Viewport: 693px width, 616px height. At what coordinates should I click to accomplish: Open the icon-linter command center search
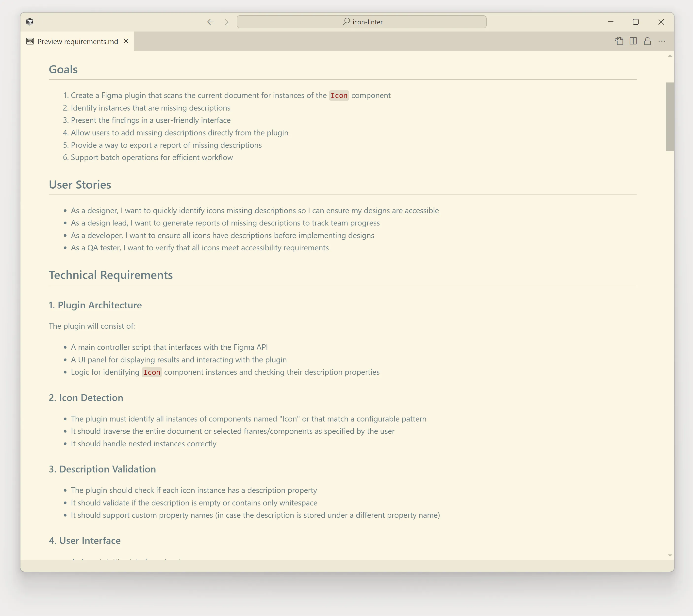[x=362, y=22]
